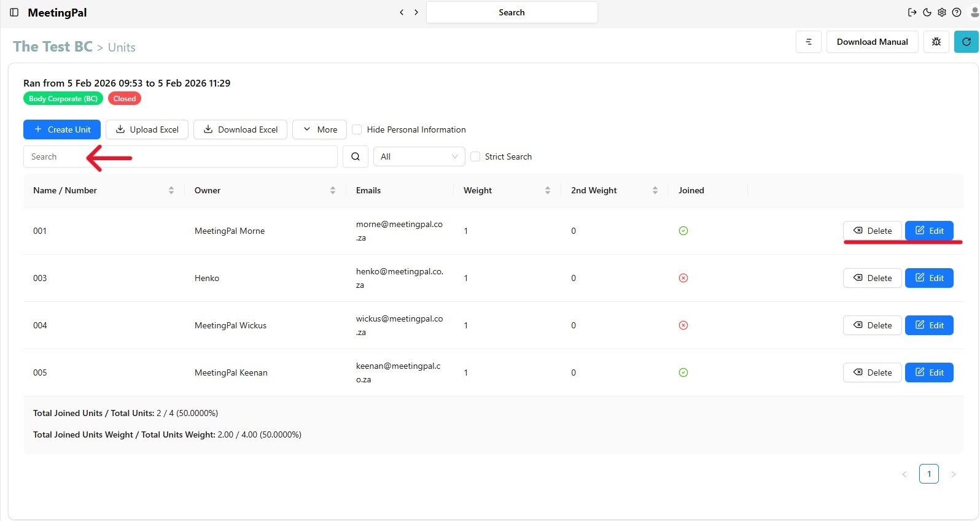Click the bug report icon button
Image resolution: width=980 pixels, height=521 pixels.
(936, 42)
